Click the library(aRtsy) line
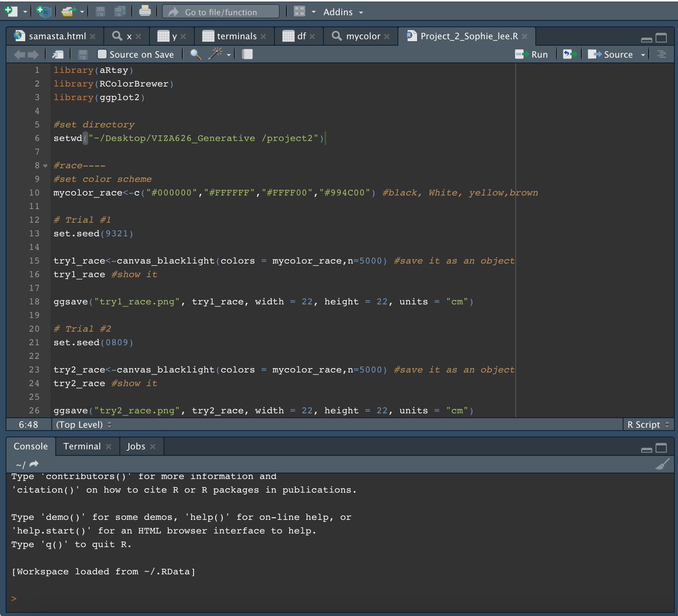This screenshot has width=678, height=616. (93, 70)
